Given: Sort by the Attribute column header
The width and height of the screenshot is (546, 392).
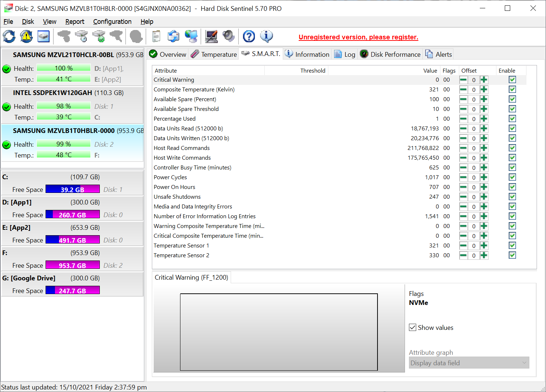Looking at the screenshot, I should coord(209,70).
